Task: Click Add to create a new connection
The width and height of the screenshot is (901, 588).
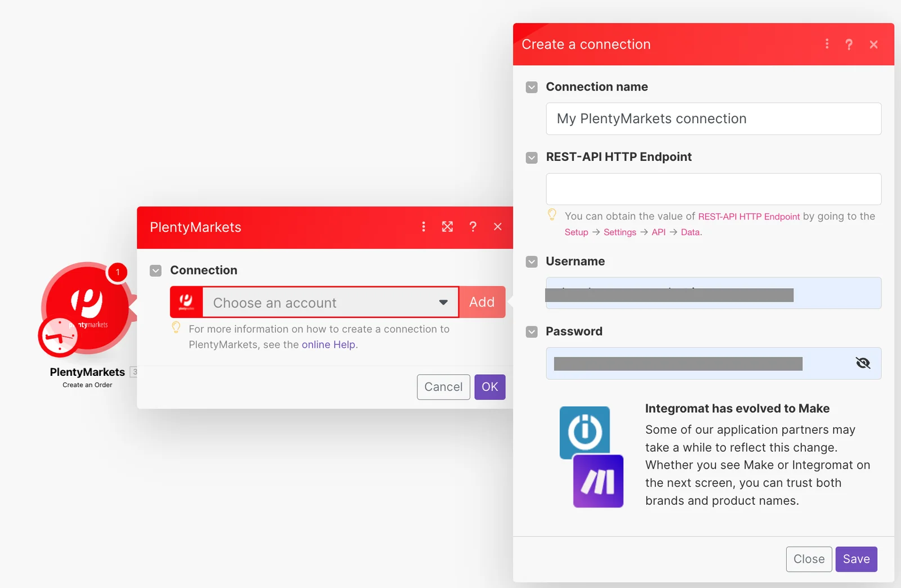Action: (482, 302)
